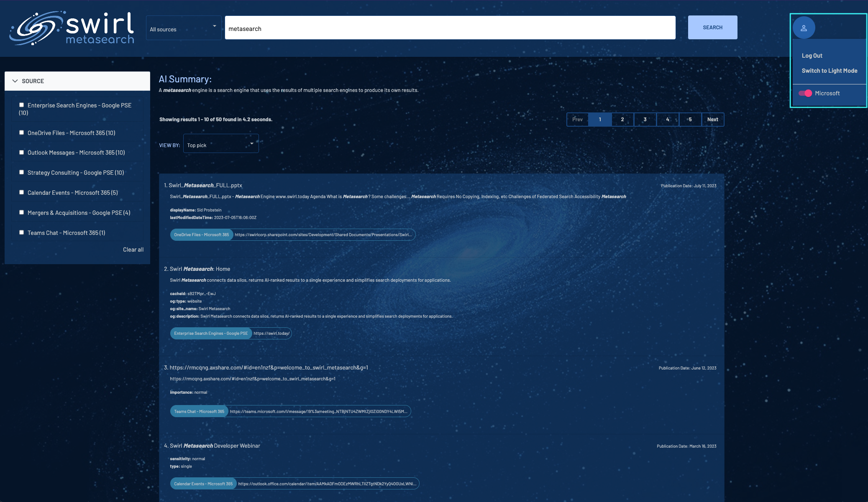The image size is (868, 502).
Task: Toggle Teams Chat Microsoft 365 source filter
Action: coord(21,233)
